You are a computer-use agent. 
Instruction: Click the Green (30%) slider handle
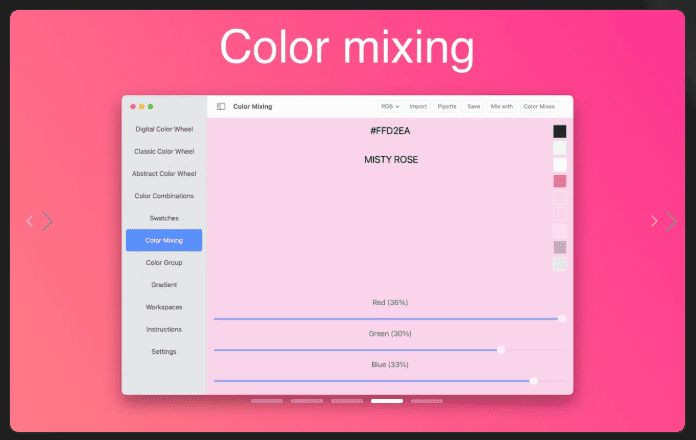(x=501, y=350)
